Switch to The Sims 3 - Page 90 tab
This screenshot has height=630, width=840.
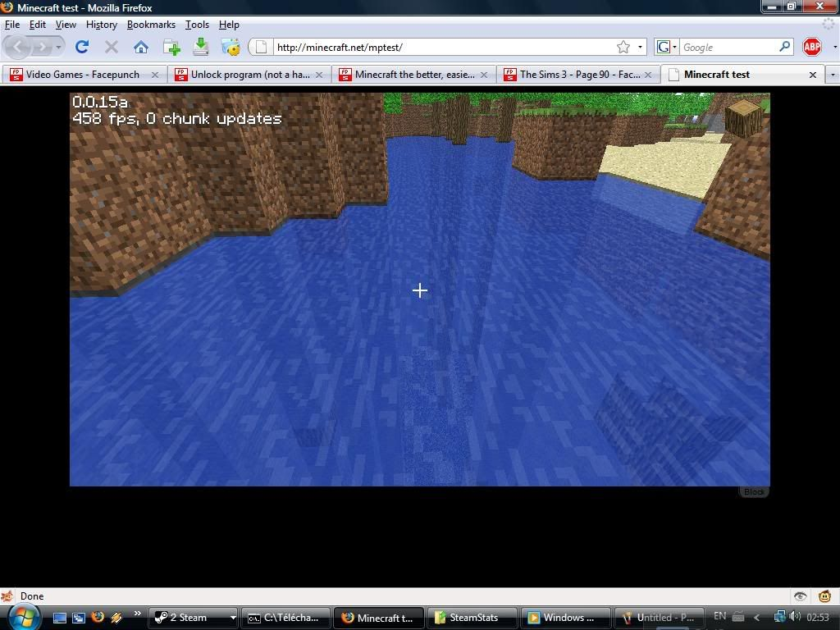tap(578, 75)
